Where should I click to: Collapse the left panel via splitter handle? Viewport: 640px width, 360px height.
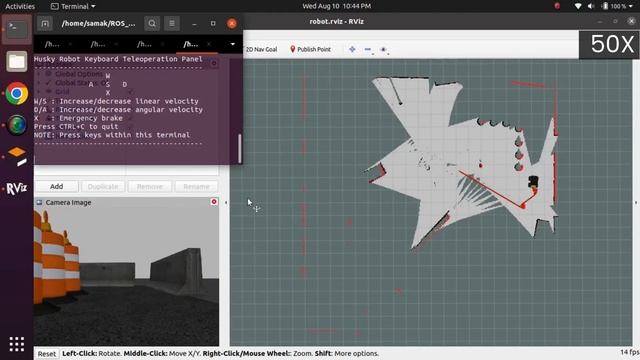click(x=226, y=202)
